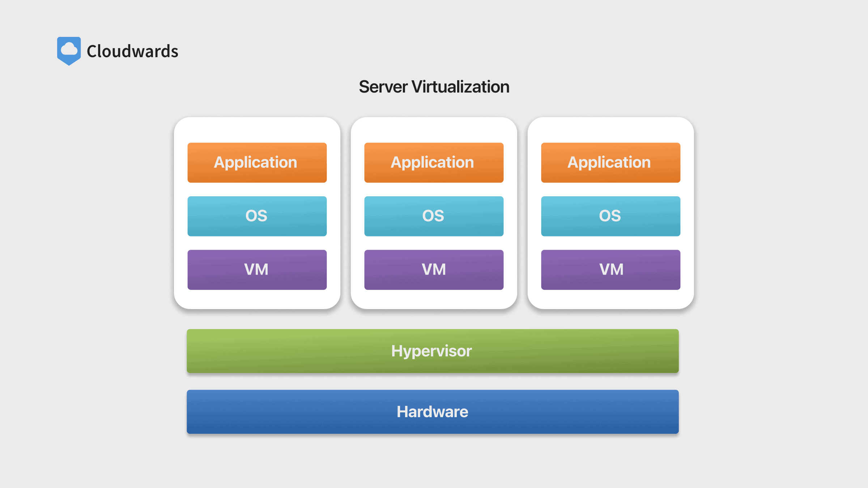Select the right Application block
Screen dimensions: 868x488
point(610,163)
